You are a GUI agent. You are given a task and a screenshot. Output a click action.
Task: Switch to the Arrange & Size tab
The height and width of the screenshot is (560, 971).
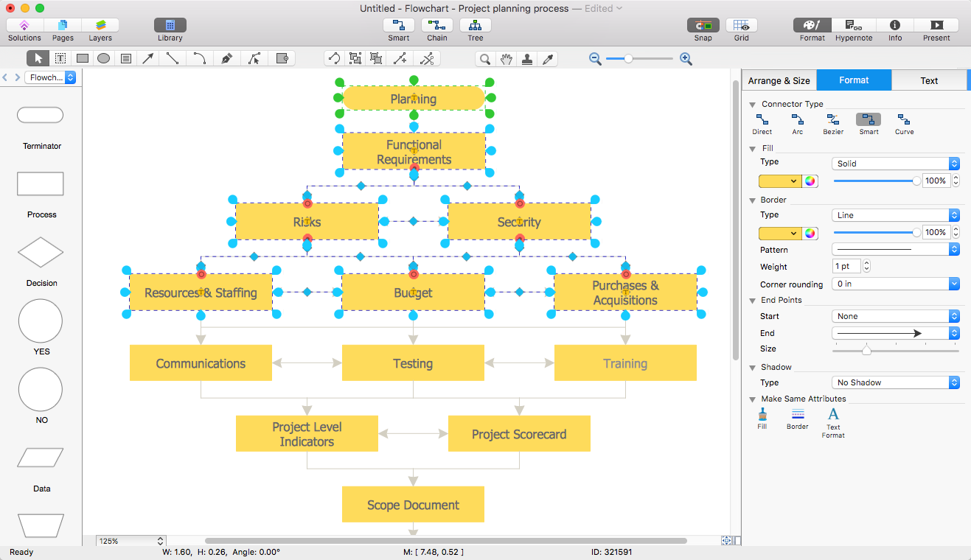(779, 80)
